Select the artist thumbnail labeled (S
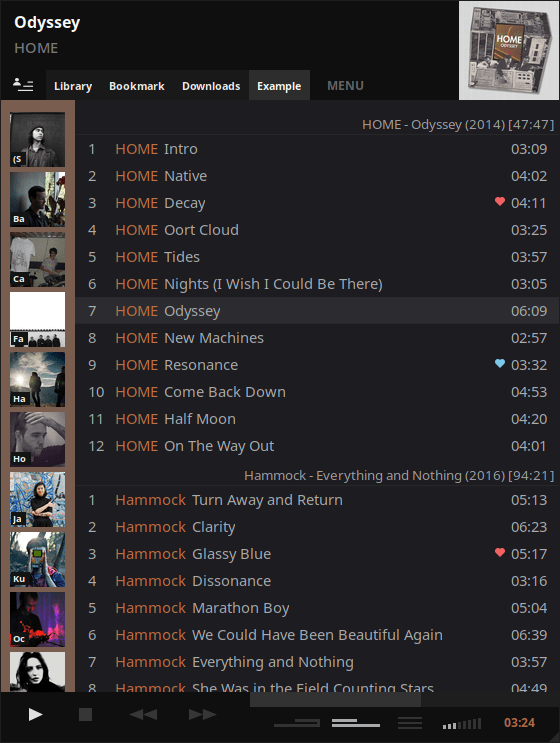560x743 pixels. [37, 139]
